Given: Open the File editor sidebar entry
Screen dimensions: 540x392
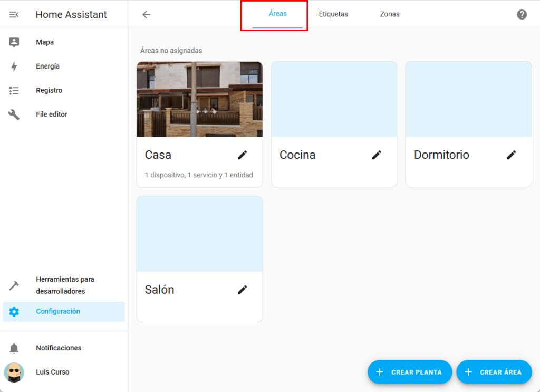Looking at the screenshot, I should [x=51, y=114].
